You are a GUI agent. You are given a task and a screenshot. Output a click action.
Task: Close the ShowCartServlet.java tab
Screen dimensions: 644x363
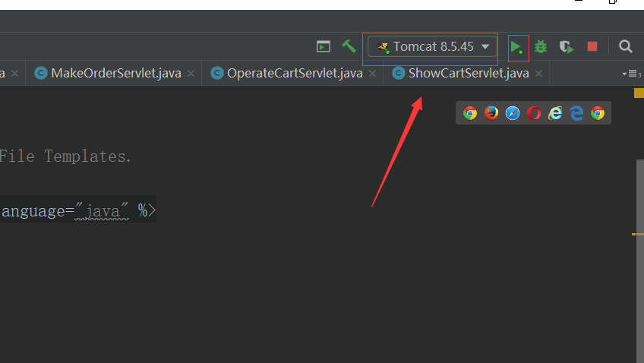click(539, 74)
